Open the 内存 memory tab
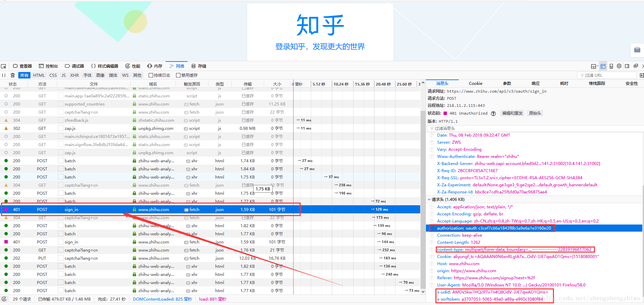 (x=155, y=66)
